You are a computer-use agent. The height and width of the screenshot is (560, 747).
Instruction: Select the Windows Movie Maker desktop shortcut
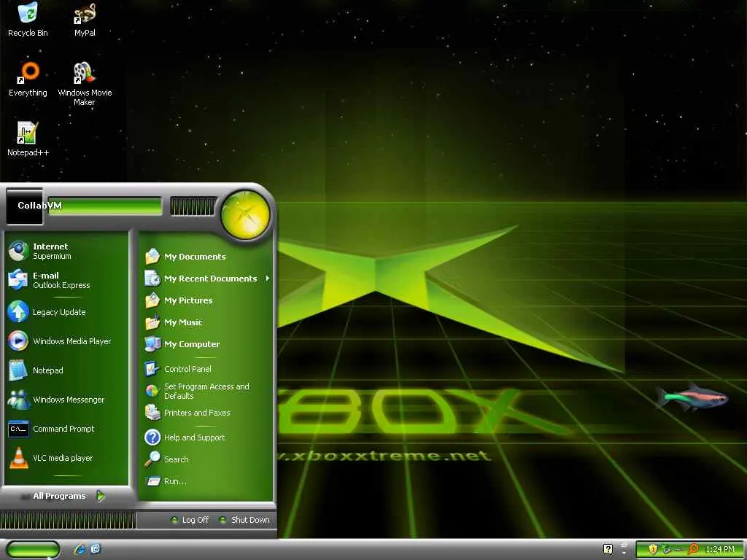(x=85, y=84)
